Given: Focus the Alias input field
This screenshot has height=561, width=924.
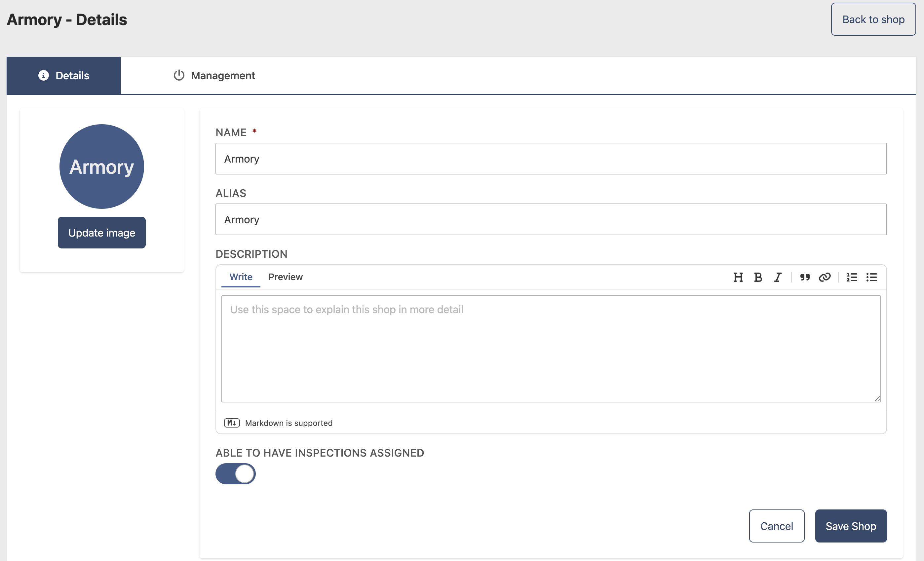Looking at the screenshot, I should coord(551,219).
